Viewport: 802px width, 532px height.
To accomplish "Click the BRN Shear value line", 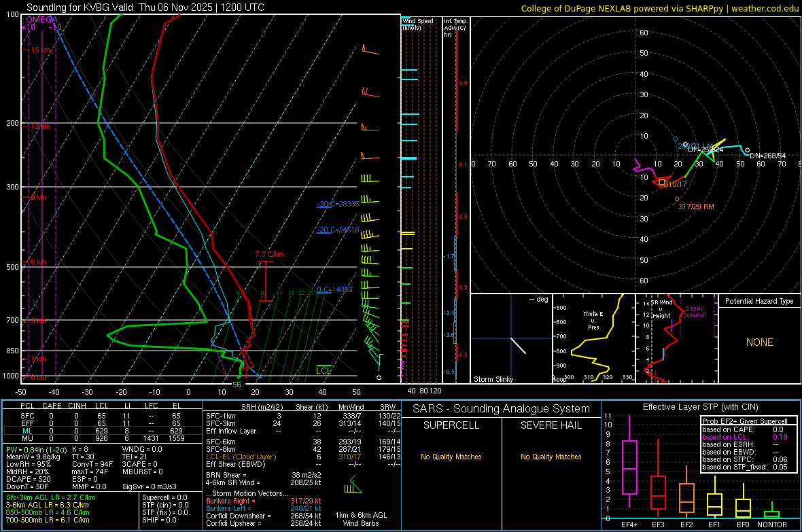I will [264, 475].
